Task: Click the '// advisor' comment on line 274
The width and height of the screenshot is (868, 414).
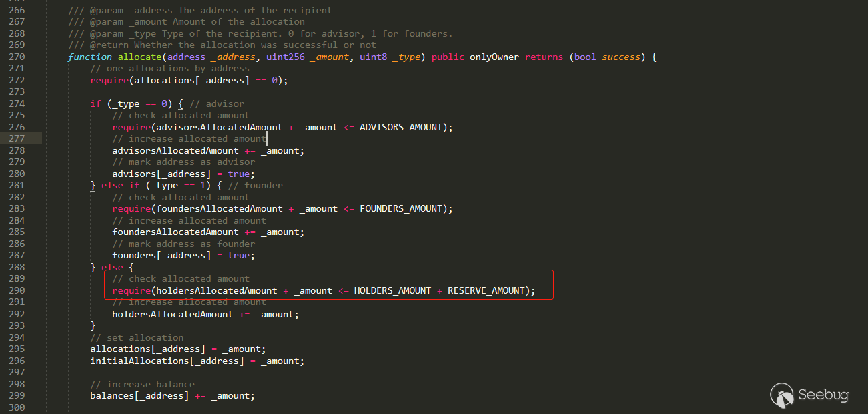Action: coord(217,104)
